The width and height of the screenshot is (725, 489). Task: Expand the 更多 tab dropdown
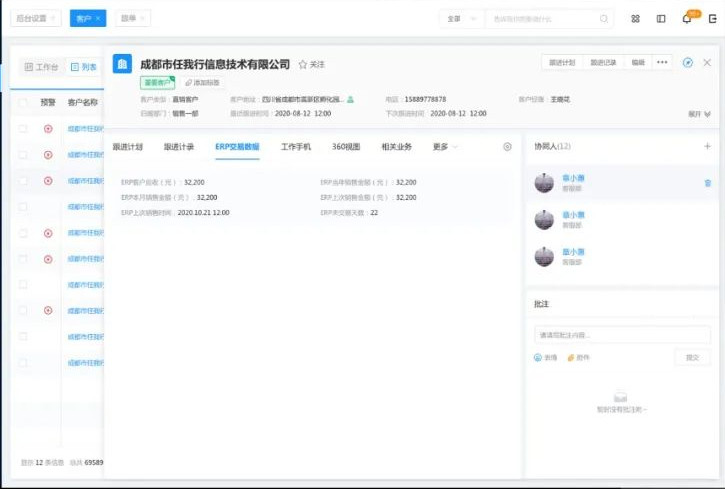tap(445, 147)
